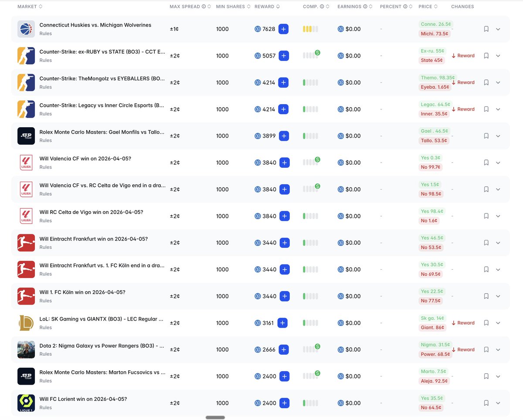The image size is (523, 420).
Task: Add reward for Will Eintracht Frankfurt win
Action: tap(284, 243)
